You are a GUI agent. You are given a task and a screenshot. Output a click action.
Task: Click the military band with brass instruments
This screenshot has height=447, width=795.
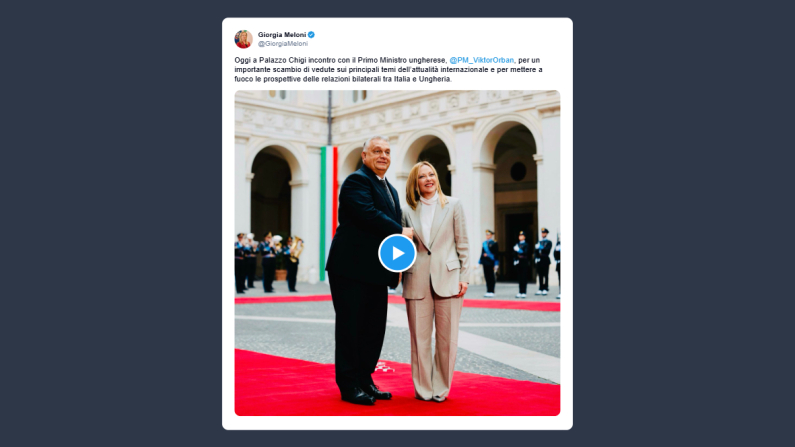pyautogui.click(x=268, y=262)
